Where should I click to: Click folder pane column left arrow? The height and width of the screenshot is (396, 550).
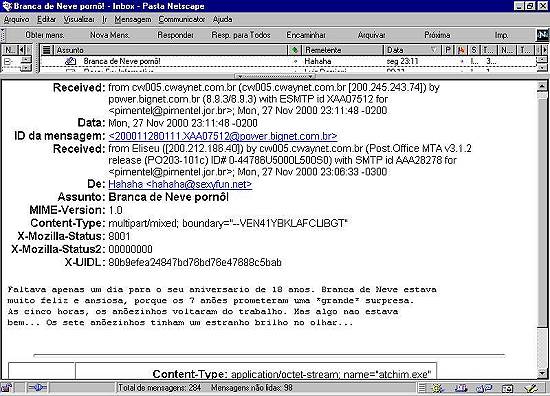(22, 50)
